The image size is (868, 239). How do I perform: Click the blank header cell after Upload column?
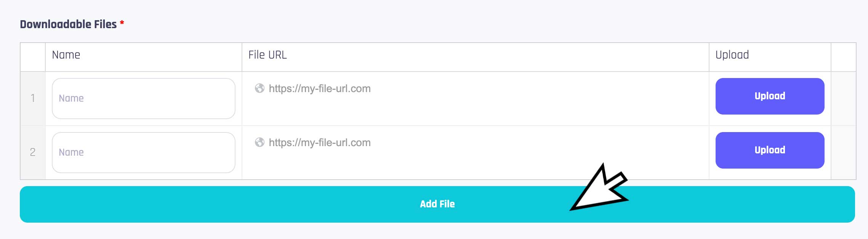(843, 57)
